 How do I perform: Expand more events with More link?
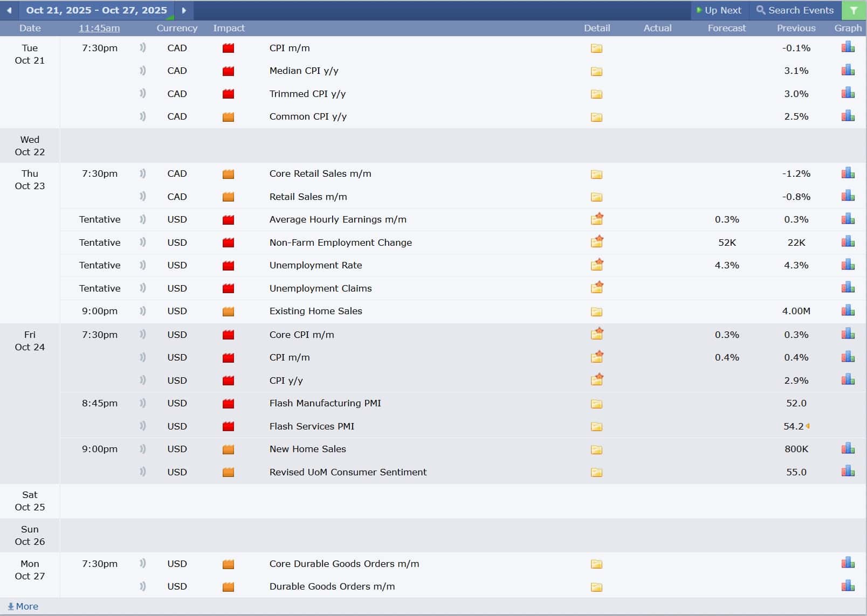(x=23, y=606)
